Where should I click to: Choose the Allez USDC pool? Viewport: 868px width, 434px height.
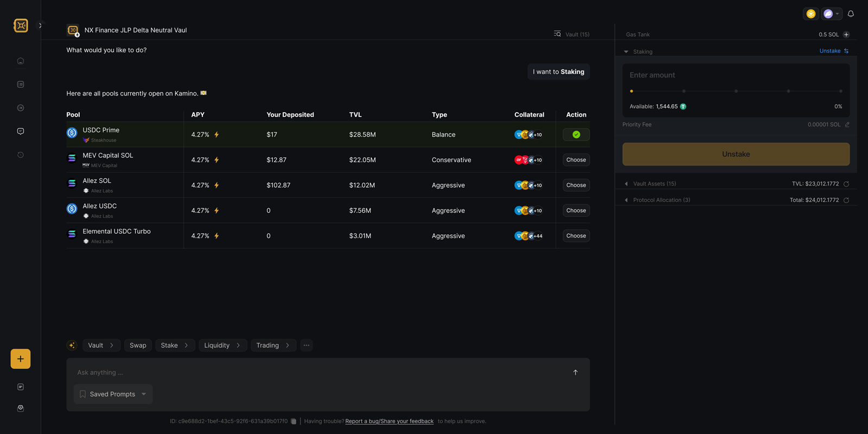[x=576, y=210]
